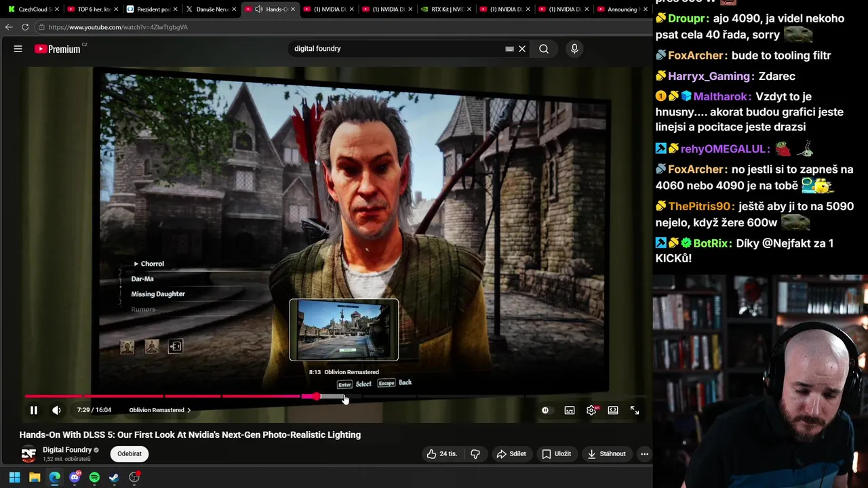This screenshot has height=488, width=868.
Task: Click the seek preview thumbnail
Action: pos(344,330)
